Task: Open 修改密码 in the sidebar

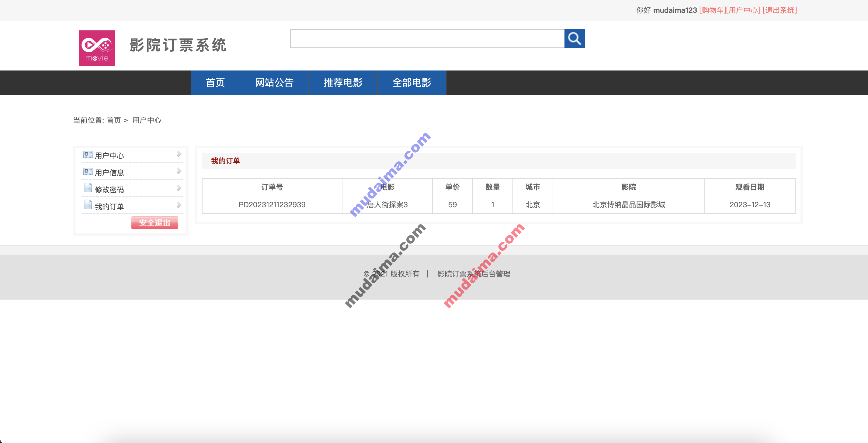Action: 109,190
